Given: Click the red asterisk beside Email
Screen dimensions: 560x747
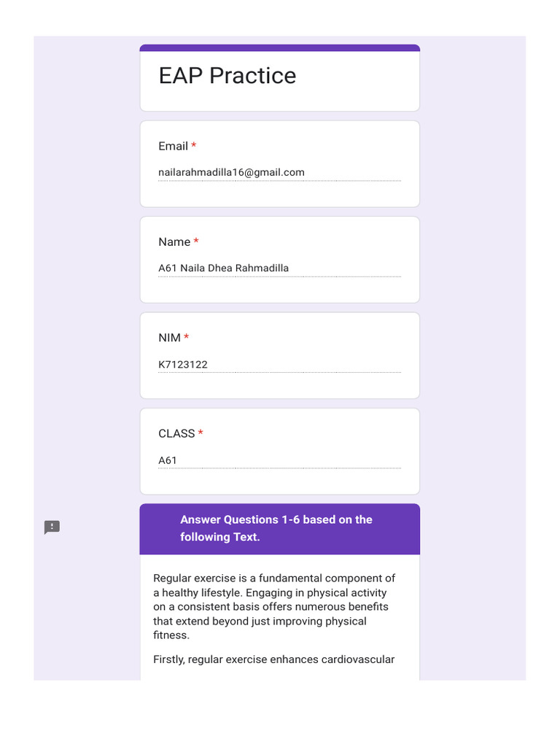Looking at the screenshot, I should point(194,147).
